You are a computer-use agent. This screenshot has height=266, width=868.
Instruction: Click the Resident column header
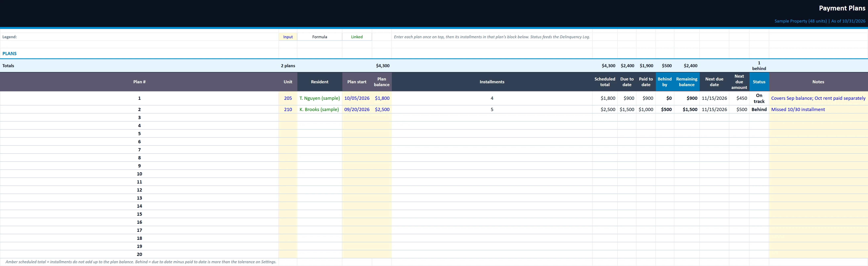click(x=319, y=82)
